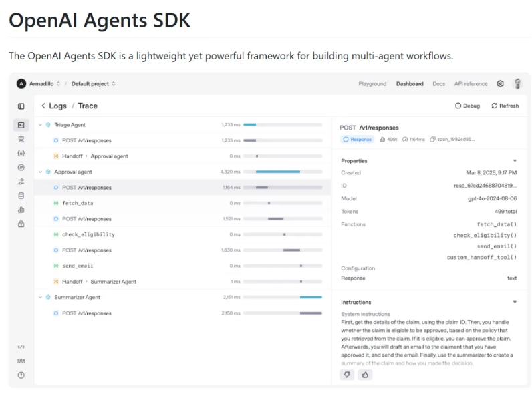Viewport: 532px width, 402px height.
Task: Click the Armadillo organization avatar
Action: pos(21,83)
